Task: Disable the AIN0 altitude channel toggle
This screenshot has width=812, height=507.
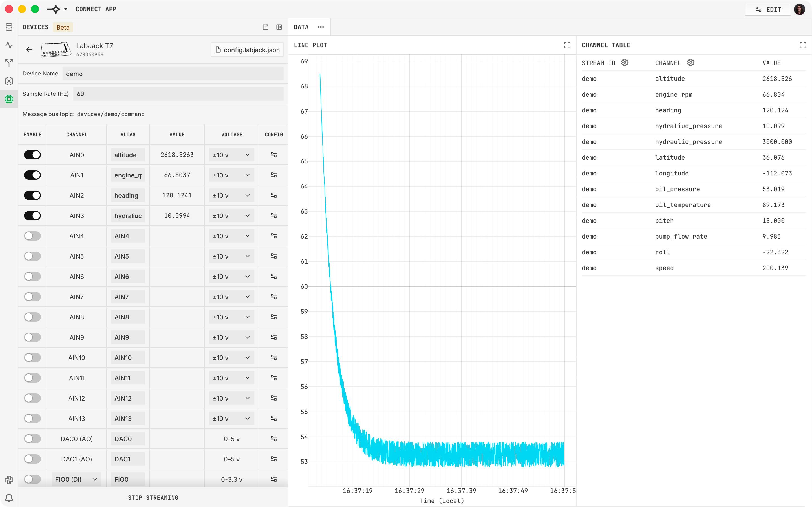Action: click(32, 155)
